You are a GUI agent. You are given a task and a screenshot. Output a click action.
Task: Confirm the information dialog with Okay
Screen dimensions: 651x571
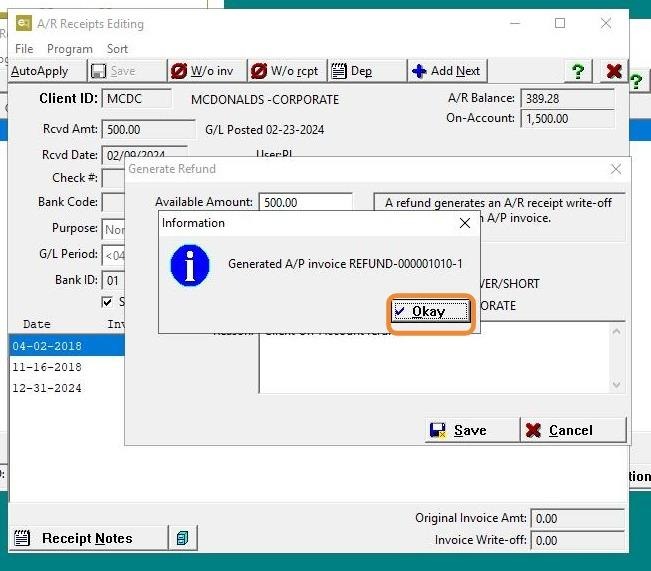point(431,311)
